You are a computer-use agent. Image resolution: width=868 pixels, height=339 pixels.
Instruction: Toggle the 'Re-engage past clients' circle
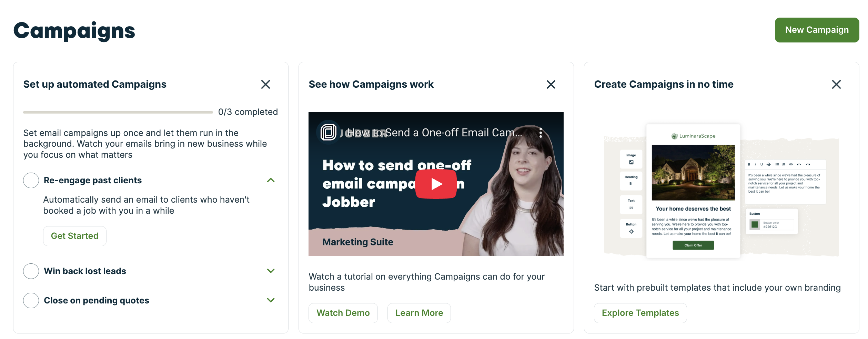(x=31, y=181)
